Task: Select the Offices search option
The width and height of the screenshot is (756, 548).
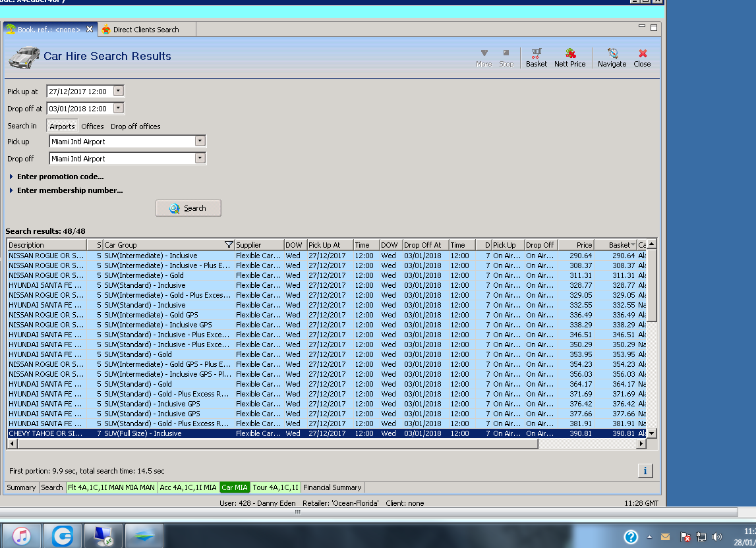Action: pyautogui.click(x=92, y=126)
